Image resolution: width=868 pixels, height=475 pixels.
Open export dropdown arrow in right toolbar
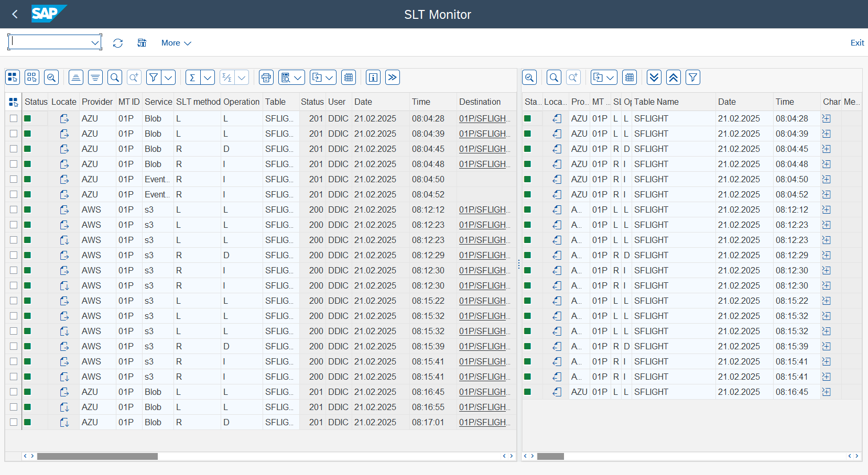tap(611, 78)
